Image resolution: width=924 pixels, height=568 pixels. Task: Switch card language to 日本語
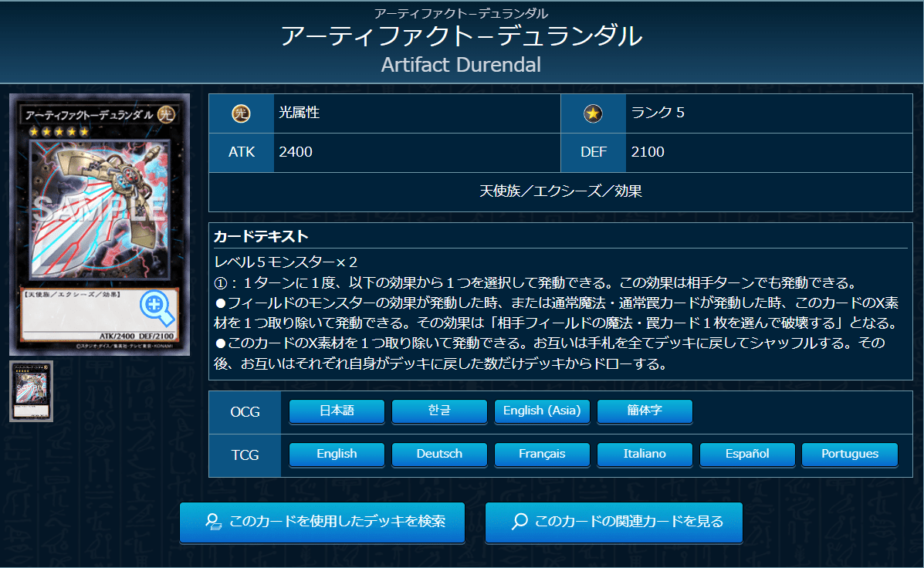pyautogui.click(x=337, y=411)
